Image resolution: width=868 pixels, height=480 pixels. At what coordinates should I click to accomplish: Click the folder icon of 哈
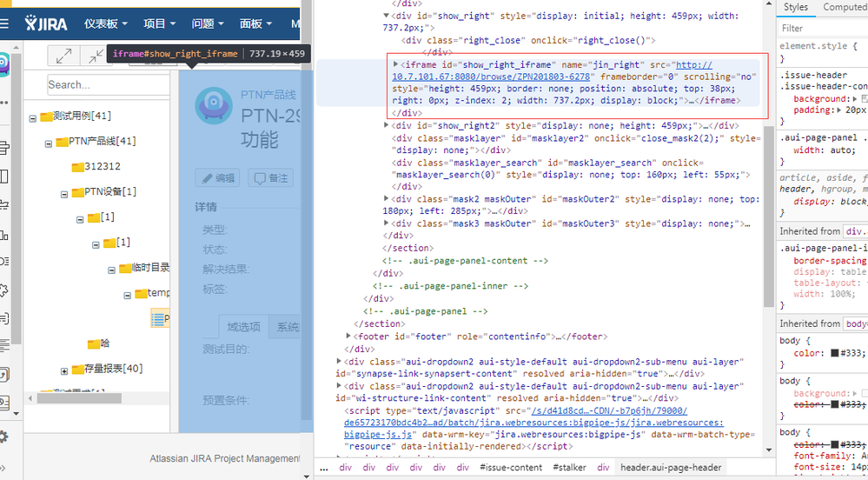(x=94, y=344)
